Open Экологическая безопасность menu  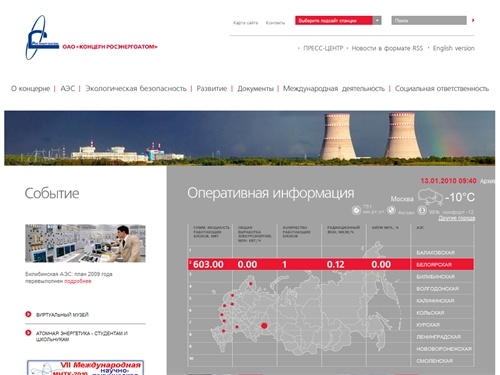(136, 89)
